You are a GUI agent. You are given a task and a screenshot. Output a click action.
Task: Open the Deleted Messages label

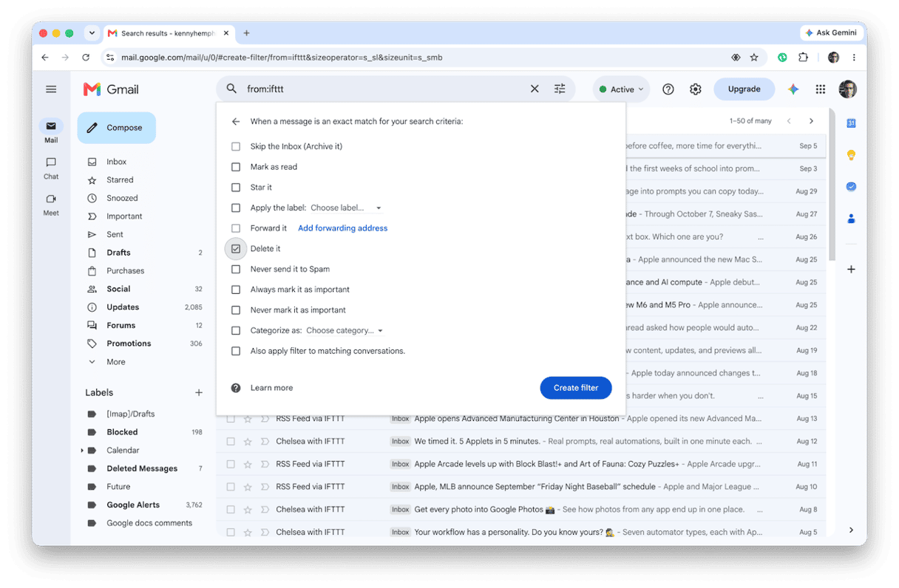142,468
